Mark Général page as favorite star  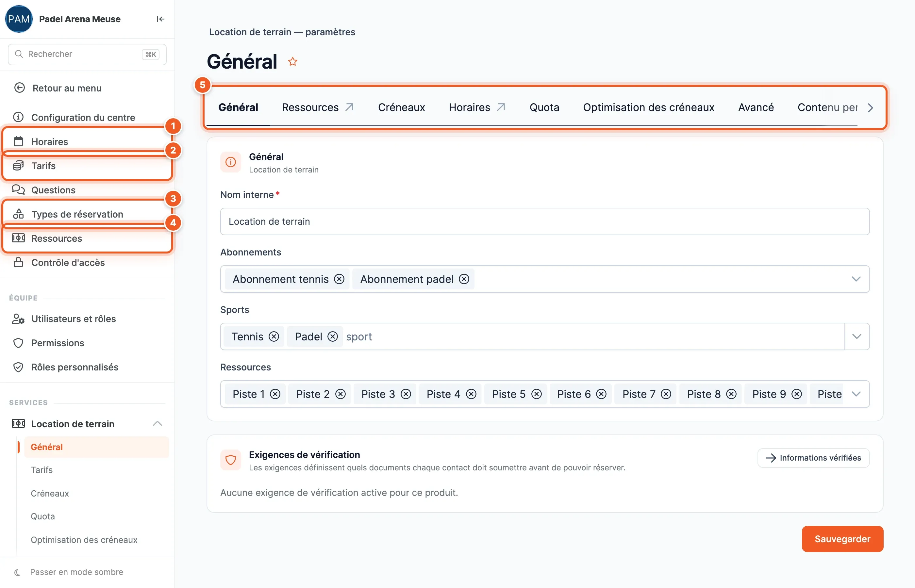[x=292, y=61]
